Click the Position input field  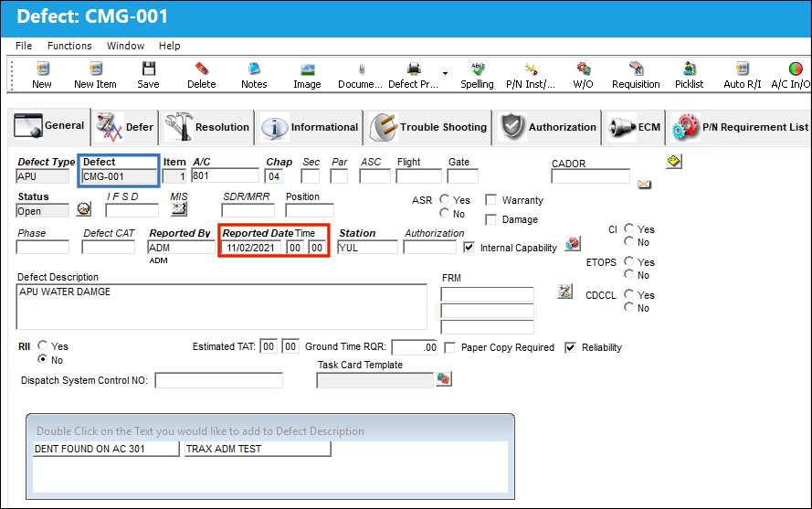310,210
